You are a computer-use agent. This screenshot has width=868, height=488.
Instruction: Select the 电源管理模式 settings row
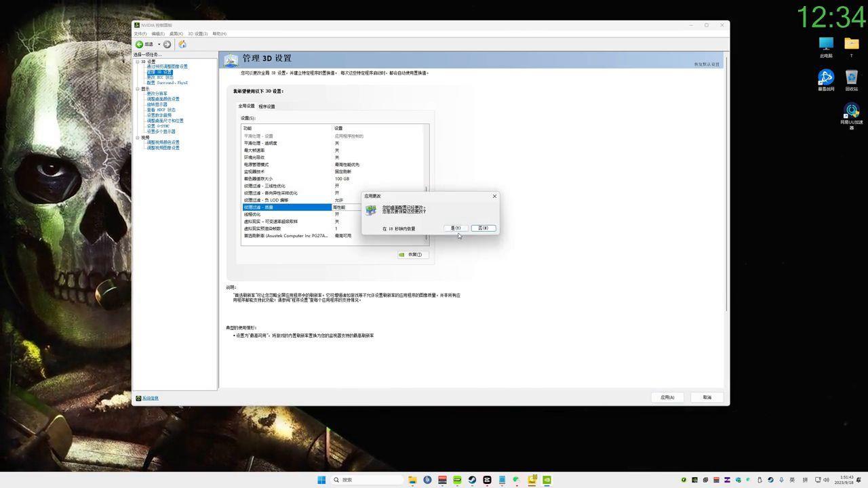coord(333,165)
